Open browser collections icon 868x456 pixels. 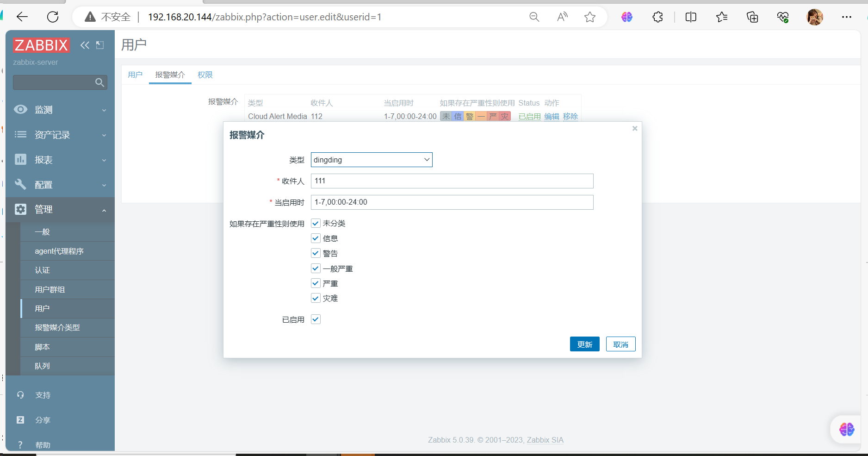(x=752, y=17)
